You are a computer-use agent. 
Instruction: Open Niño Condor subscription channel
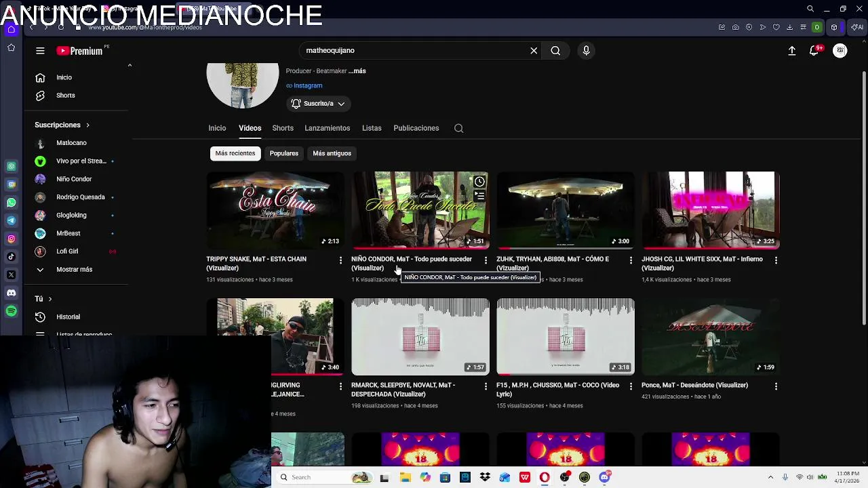pyautogui.click(x=73, y=179)
